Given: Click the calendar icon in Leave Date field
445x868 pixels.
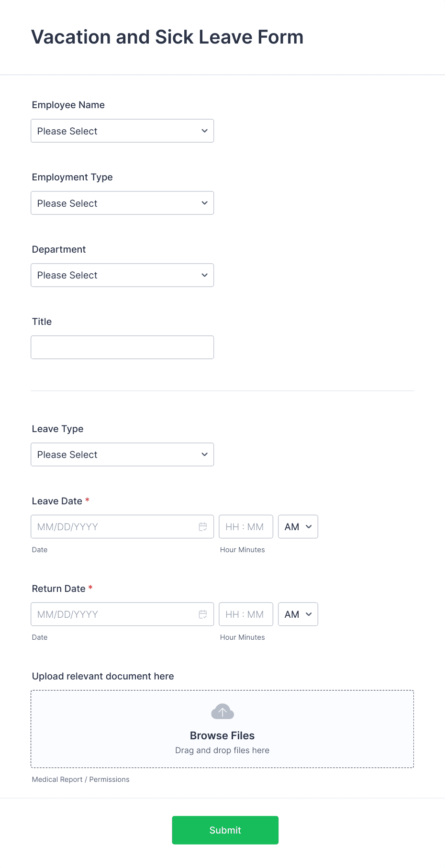Looking at the screenshot, I should pyautogui.click(x=203, y=526).
